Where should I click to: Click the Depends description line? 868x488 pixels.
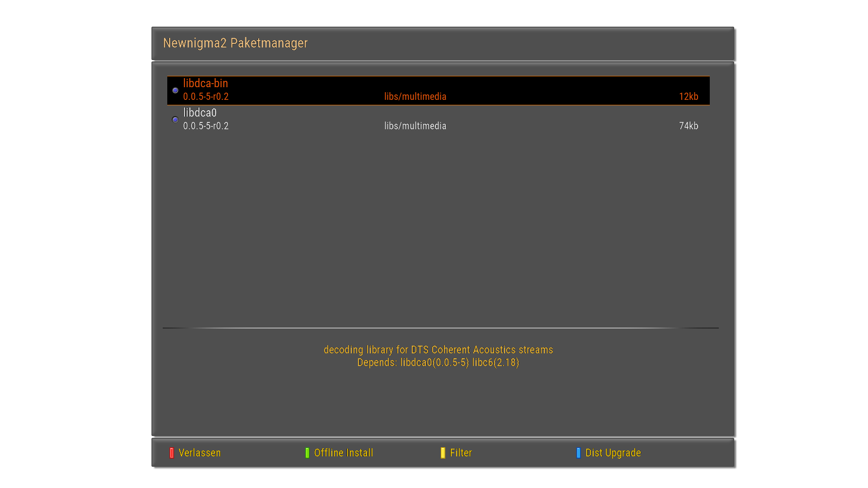pyautogui.click(x=438, y=362)
